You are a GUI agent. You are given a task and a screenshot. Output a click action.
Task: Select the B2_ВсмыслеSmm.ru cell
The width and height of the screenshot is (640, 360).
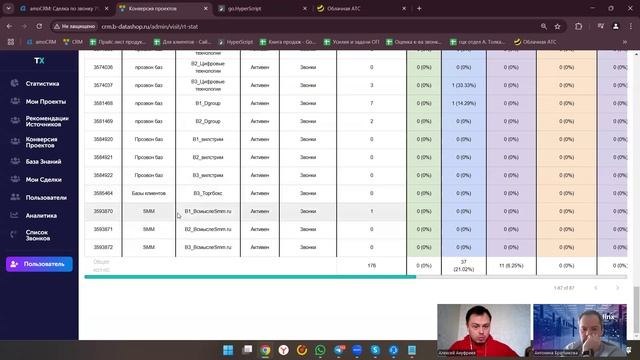coord(208,229)
